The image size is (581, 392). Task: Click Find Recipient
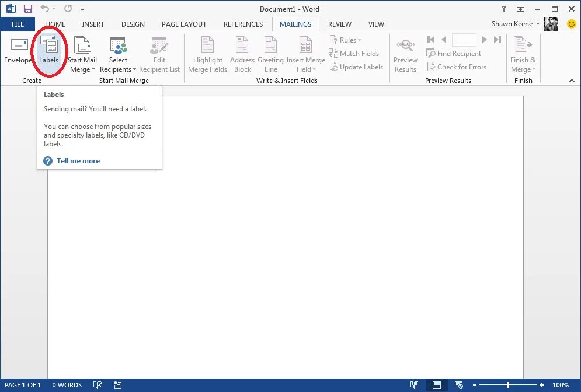(x=454, y=53)
